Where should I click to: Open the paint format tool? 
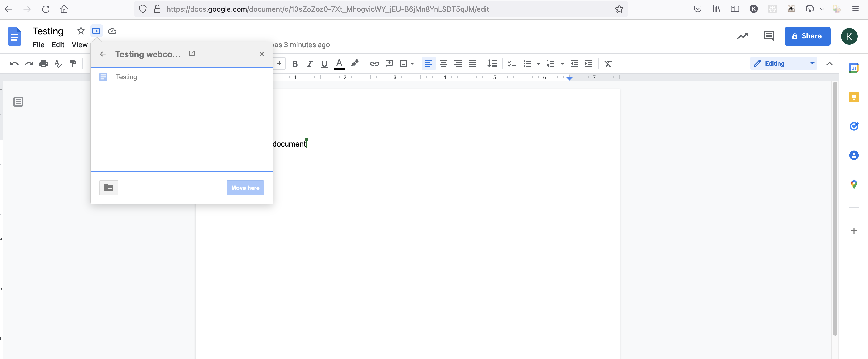point(73,63)
